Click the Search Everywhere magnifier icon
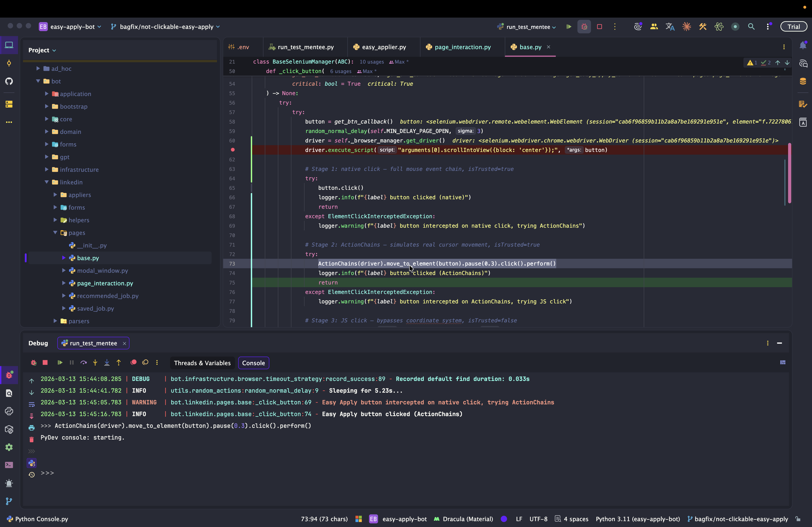The width and height of the screenshot is (812, 527). [751, 27]
